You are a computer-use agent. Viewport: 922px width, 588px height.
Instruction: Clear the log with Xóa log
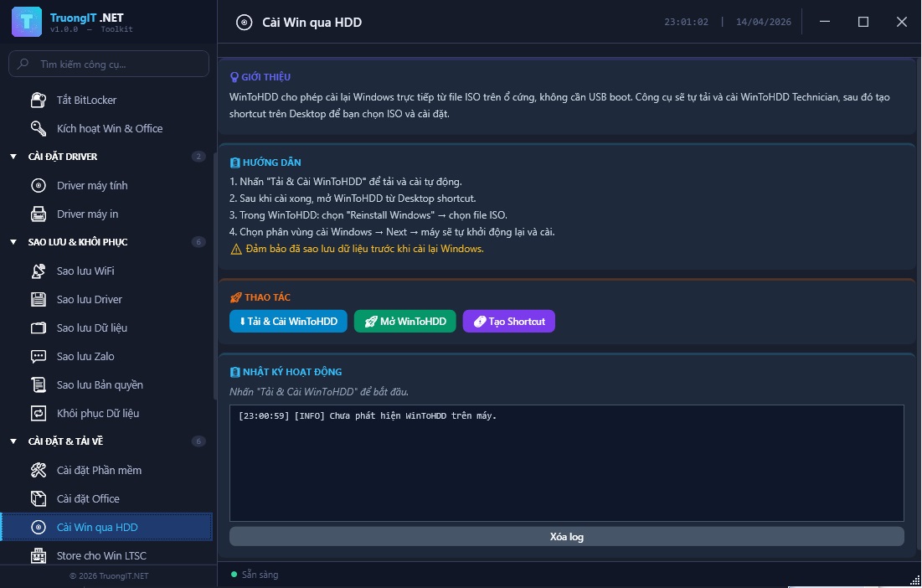566,537
